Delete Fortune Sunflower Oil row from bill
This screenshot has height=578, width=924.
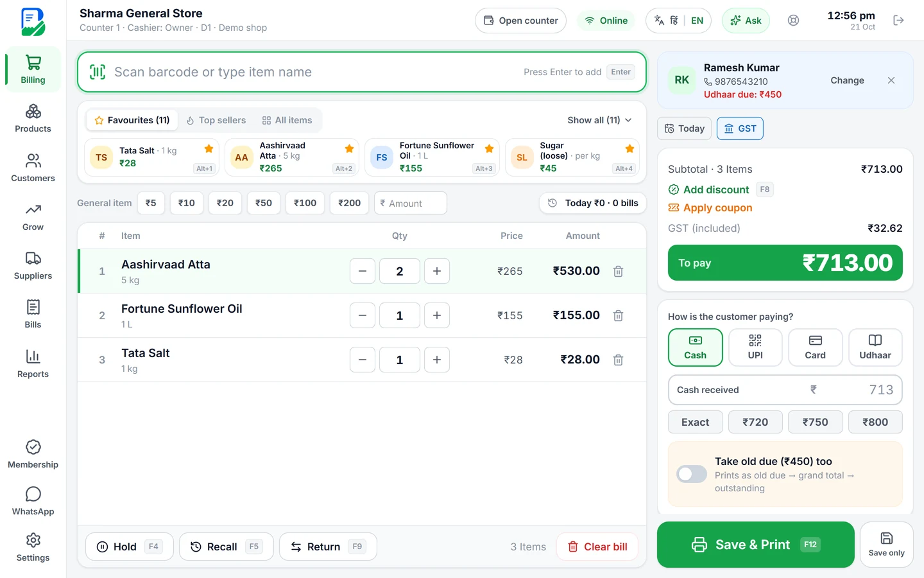[619, 315]
